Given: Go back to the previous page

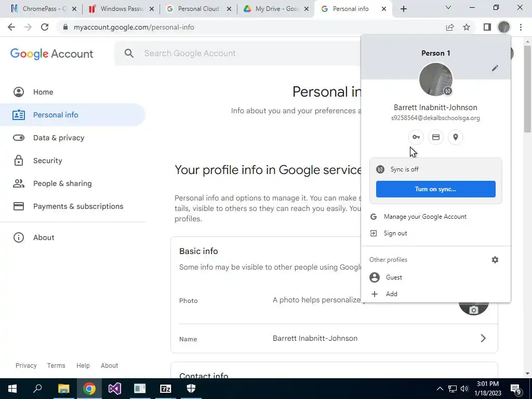Looking at the screenshot, I should [11, 27].
